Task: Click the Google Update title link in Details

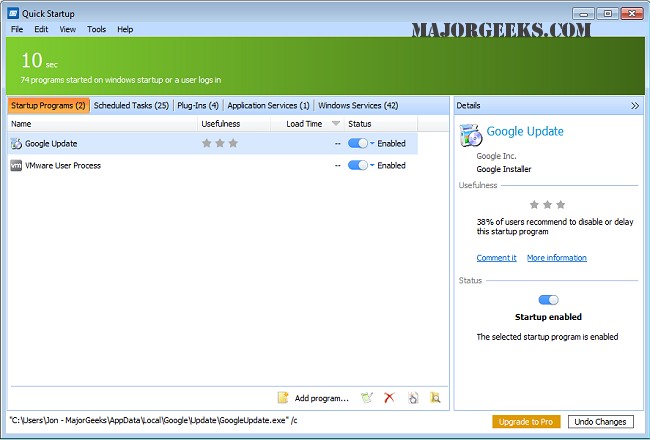Action: pyautogui.click(x=525, y=131)
